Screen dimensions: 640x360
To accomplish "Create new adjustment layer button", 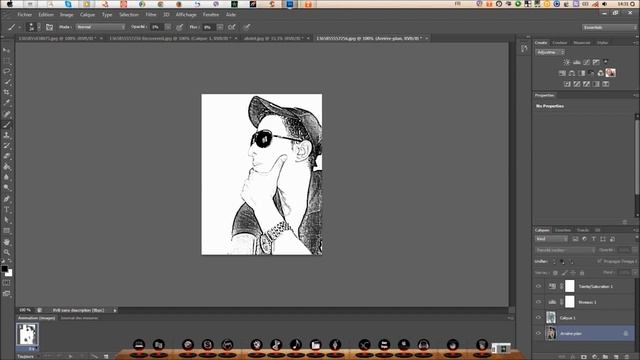I will coord(595,357).
